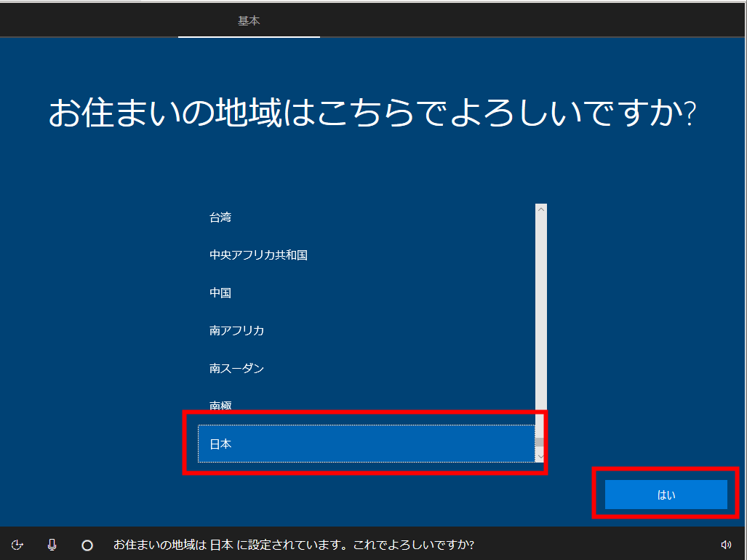Screen dimensions: 747x560
Task: Click the volume speaker icon
Action: click(x=726, y=545)
